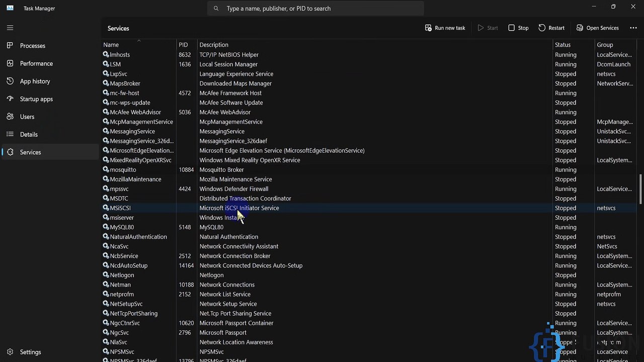Click the vertical scrollbar thumb of services list
The image size is (644, 362).
(640, 189)
